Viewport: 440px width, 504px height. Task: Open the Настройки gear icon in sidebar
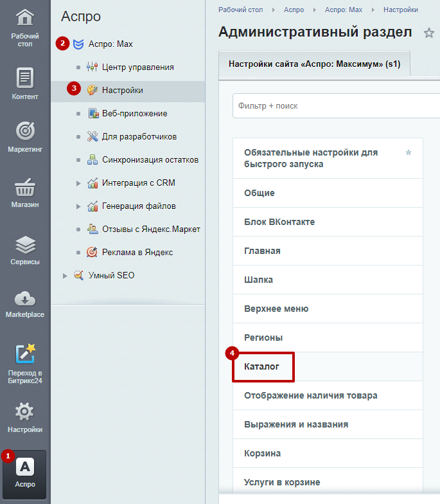[24, 411]
